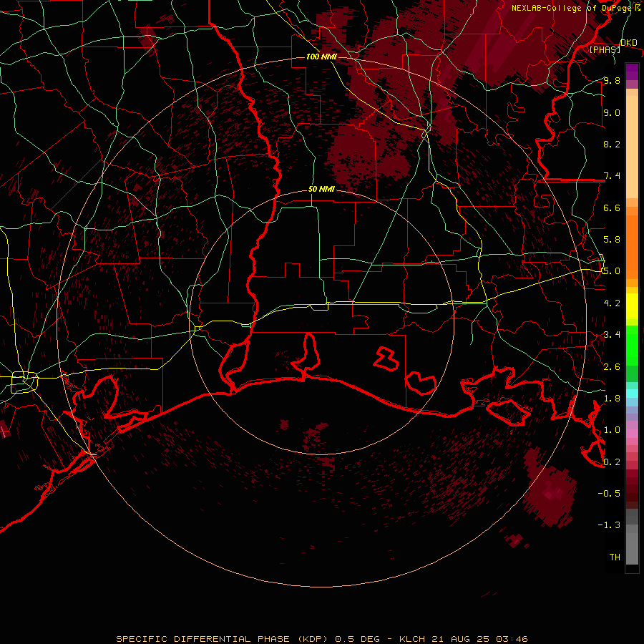This screenshot has width=644, height=644.
Task: Click the 8.2 value on the color scale
Action: tap(612, 144)
